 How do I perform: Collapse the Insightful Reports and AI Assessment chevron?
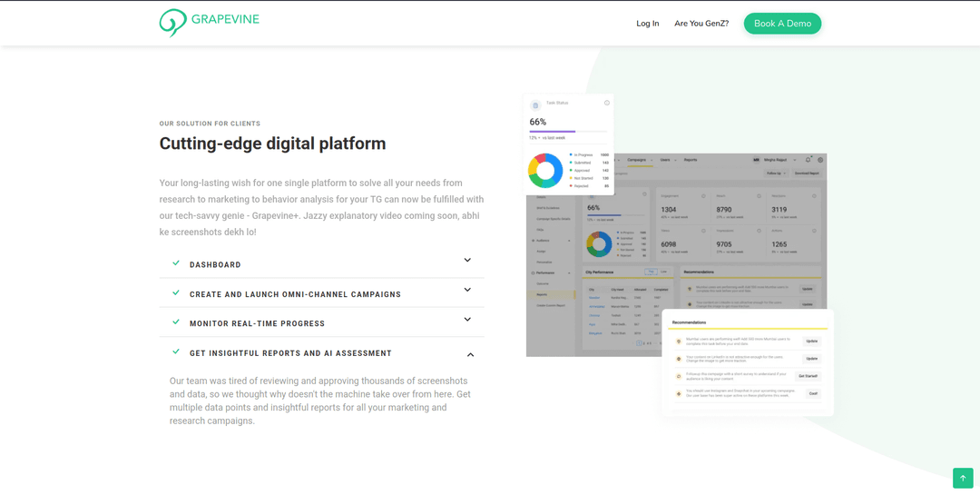pos(470,354)
